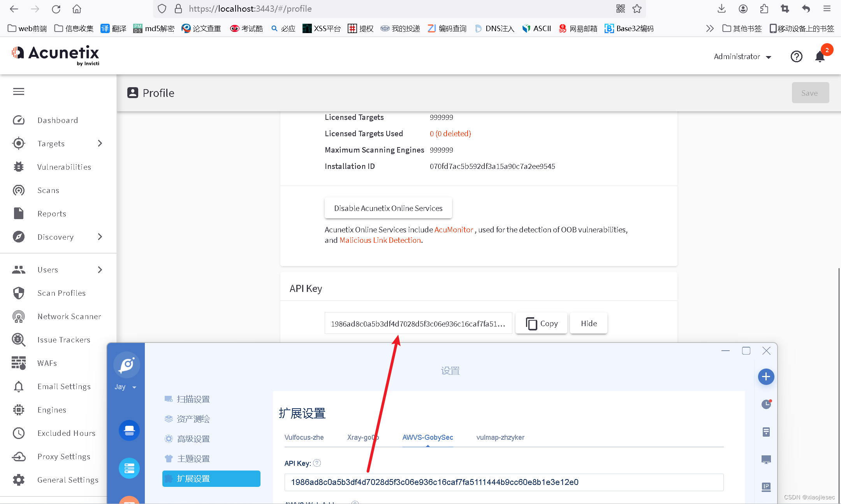Click the notifications bell icon
This screenshot has height=504, width=841.
pyautogui.click(x=820, y=57)
